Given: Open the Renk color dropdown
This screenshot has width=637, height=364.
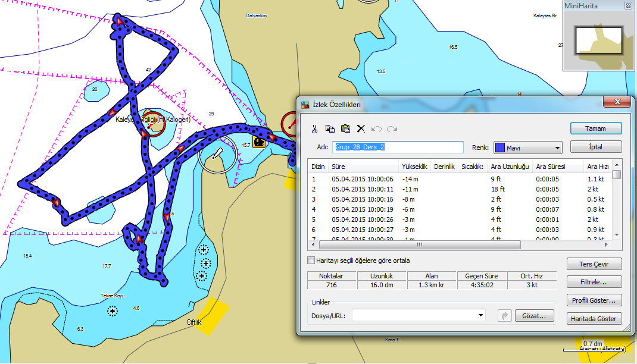Looking at the screenshot, I should click(557, 148).
